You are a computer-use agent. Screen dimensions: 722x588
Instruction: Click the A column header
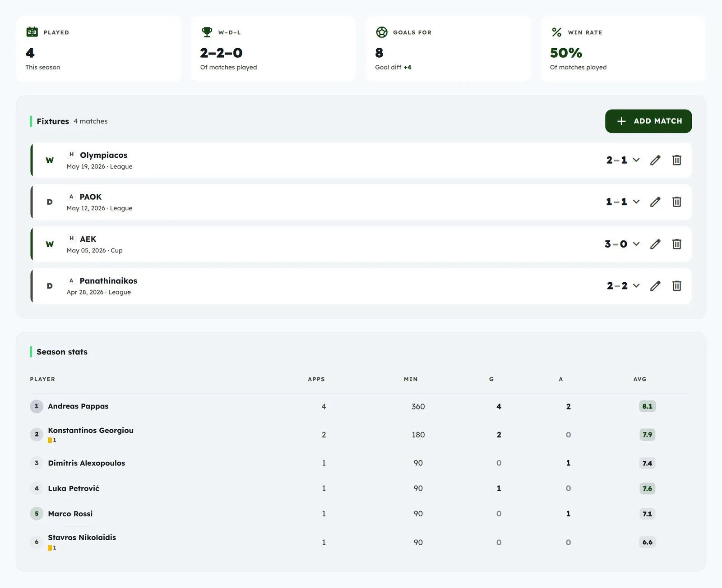tap(561, 379)
